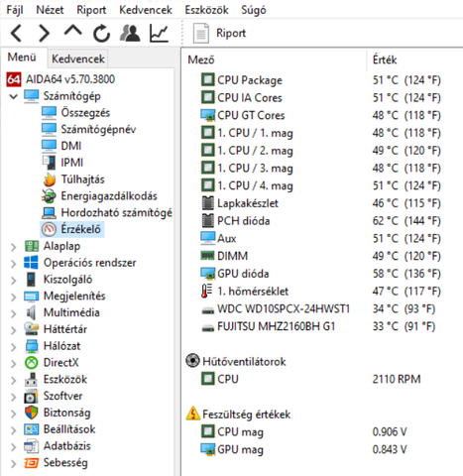Refresh the sensor readings with the reload icon
The height and width of the screenshot is (476, 463).
point(101,33)
